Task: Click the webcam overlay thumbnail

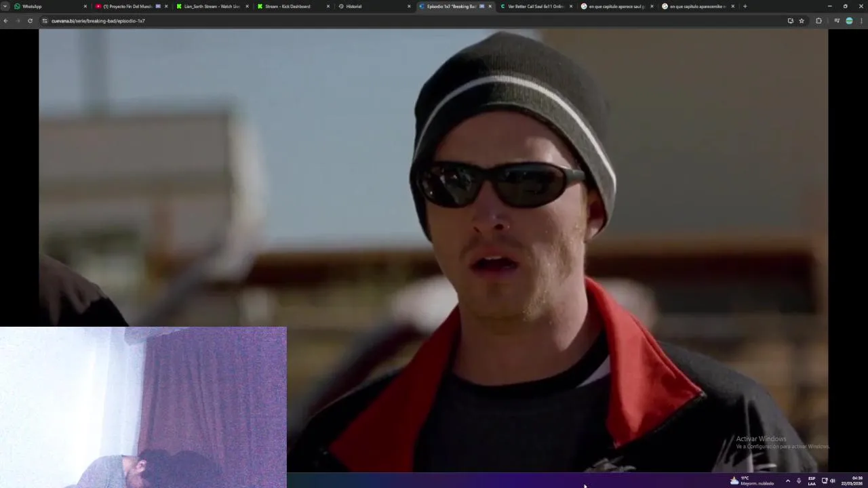Action: point(143,407)
